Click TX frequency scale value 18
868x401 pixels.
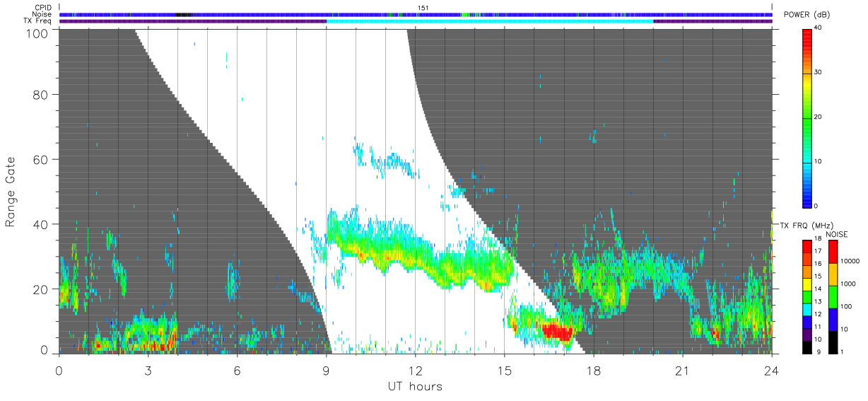pos(819,239)
